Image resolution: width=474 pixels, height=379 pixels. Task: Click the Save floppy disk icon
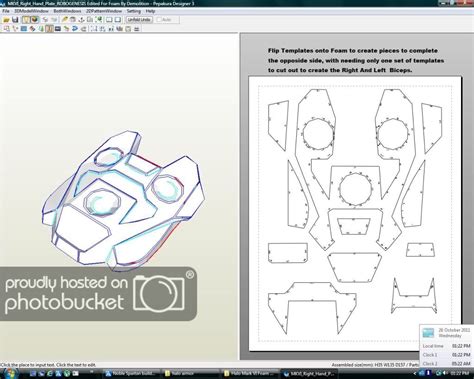pos(15,20)
